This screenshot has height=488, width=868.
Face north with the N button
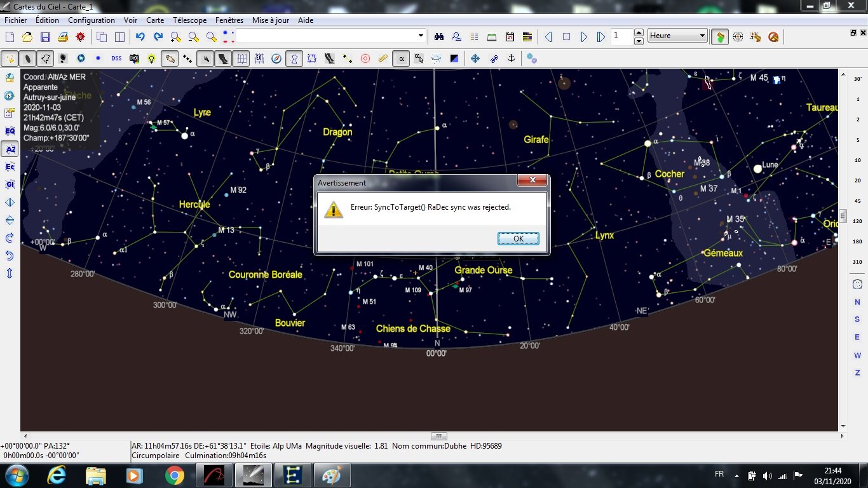click(x=858, y=302)
